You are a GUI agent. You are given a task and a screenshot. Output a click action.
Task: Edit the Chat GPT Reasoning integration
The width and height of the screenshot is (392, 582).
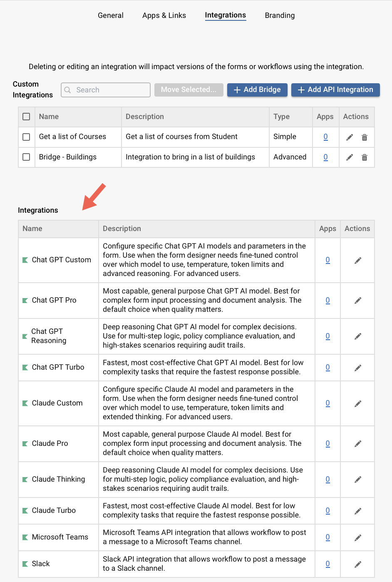click(357, 336)
